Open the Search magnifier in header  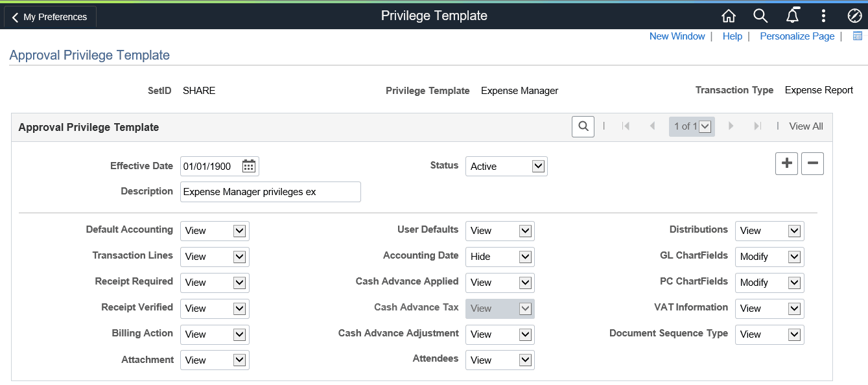(x=760, y=16)
